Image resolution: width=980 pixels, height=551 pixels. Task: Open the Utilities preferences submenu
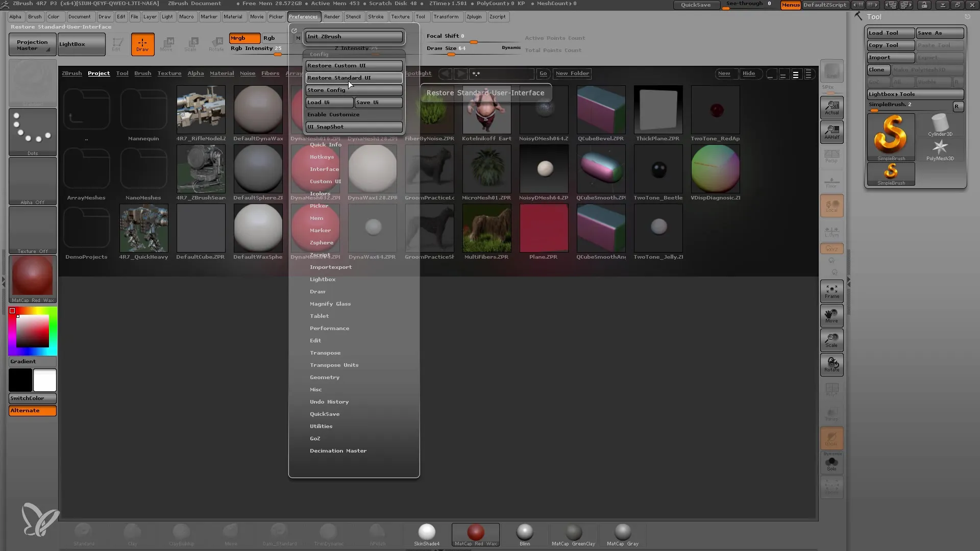[x=322, y=426]
